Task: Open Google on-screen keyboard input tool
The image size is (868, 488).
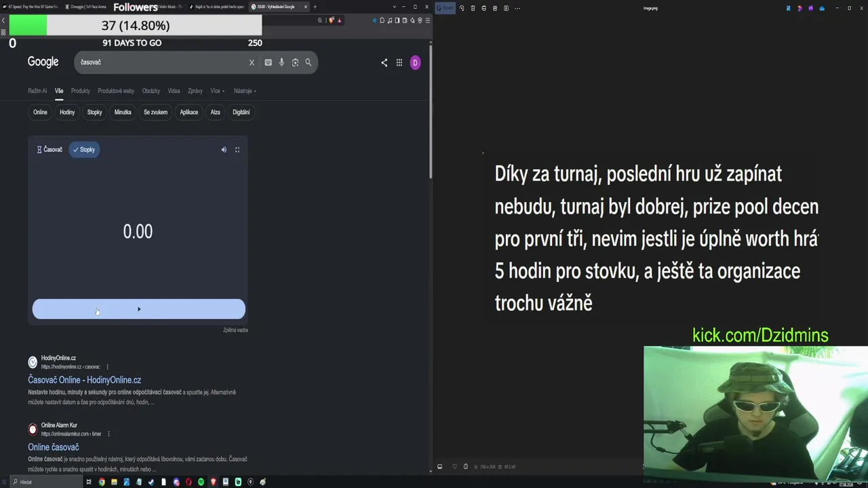Action: click(x=269, y=62)
